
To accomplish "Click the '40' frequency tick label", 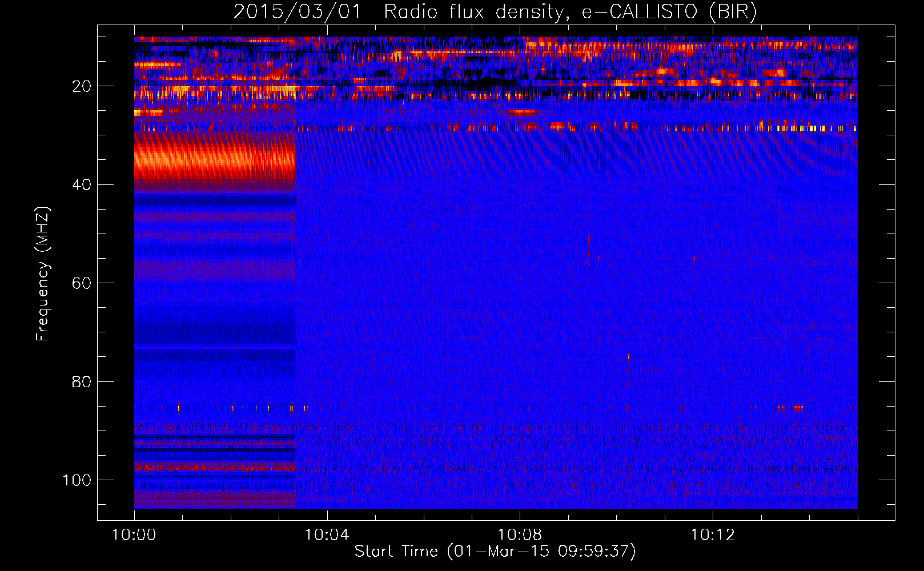I will [82, 185].
